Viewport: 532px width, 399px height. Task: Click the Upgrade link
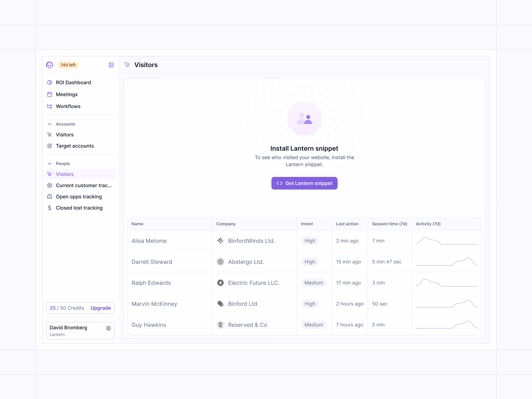point(101,308)
